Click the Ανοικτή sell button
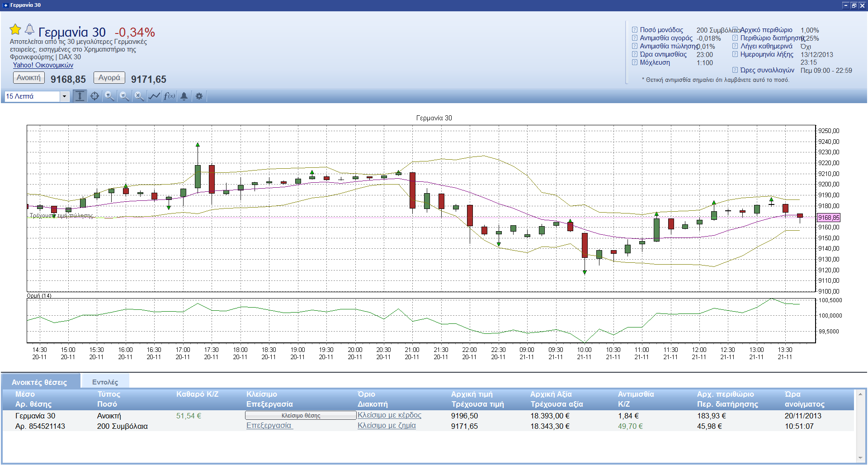 [x=28, y=78]
